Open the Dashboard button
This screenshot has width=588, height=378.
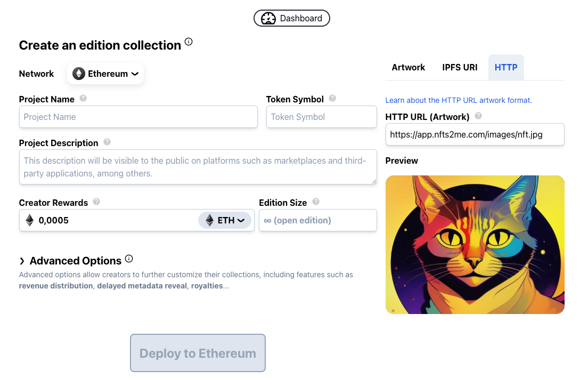(x=292, y=18)
